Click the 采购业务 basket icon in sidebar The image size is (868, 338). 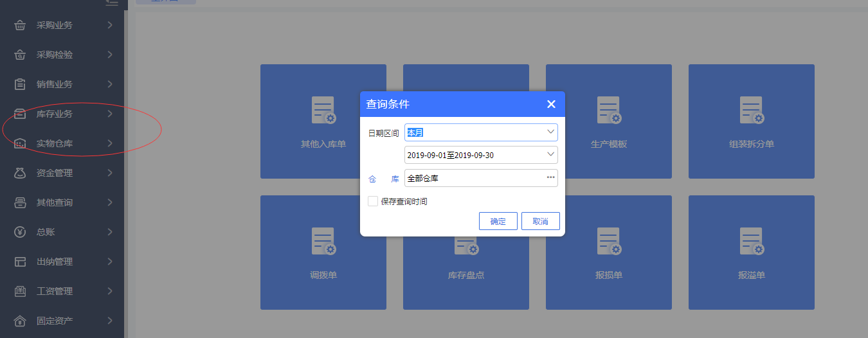click(x=21, y=26)
